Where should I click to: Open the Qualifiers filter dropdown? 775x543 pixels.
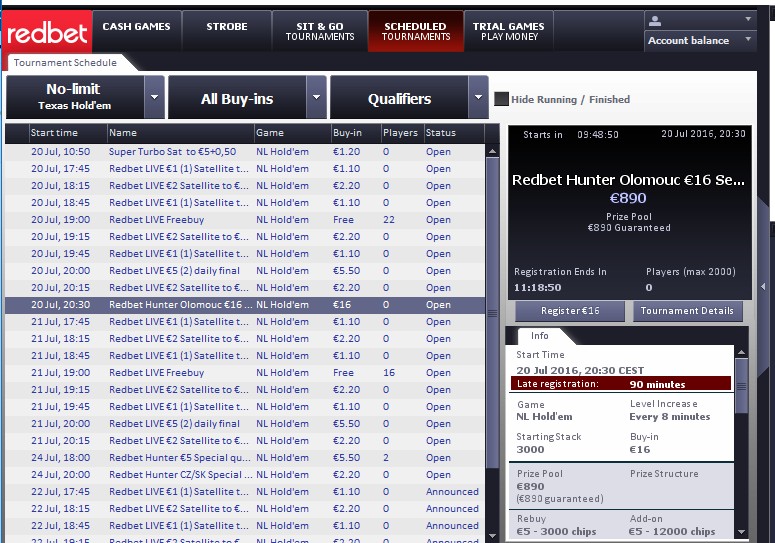409,97
